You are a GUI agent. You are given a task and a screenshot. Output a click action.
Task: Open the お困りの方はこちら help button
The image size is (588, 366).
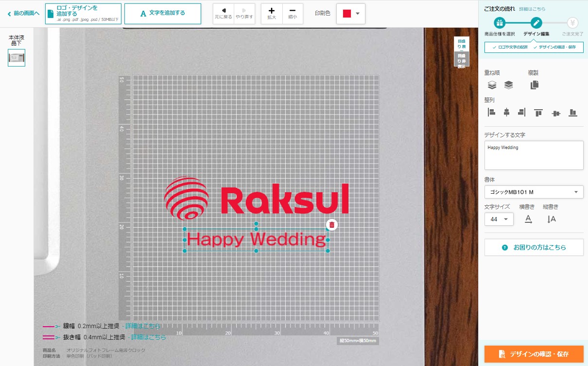coord(534,247)
